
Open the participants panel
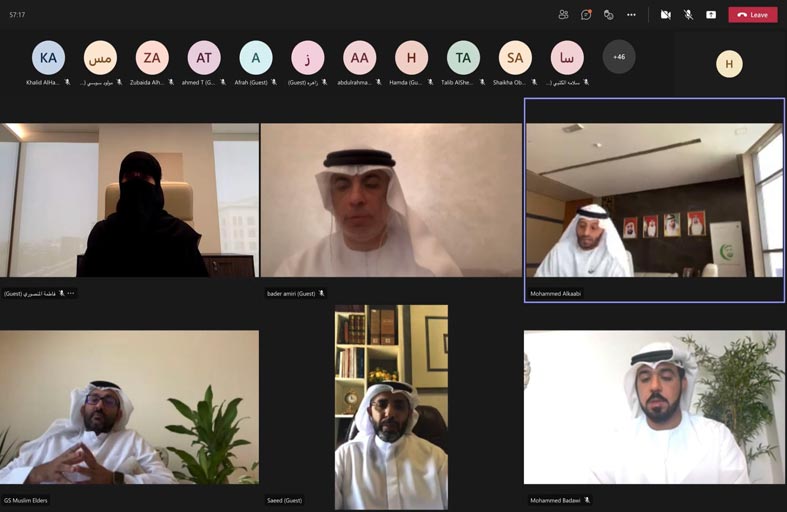pos(563,15)
